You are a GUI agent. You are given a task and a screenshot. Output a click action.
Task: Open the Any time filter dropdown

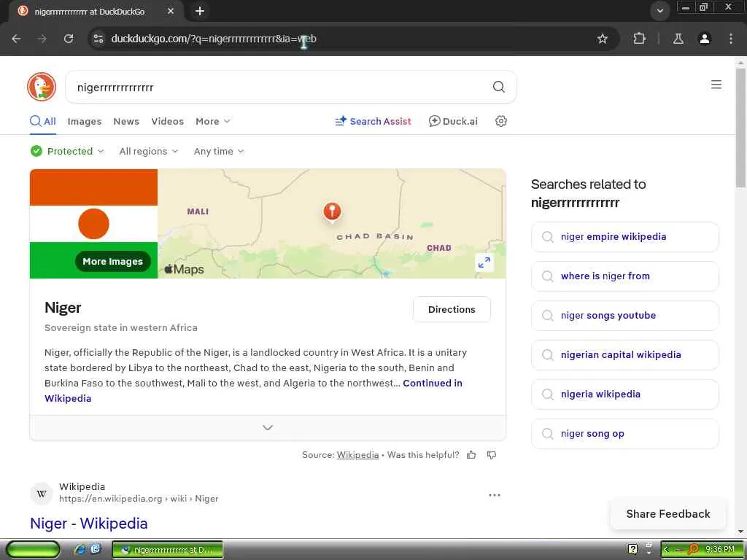click(x=219, y=151)
